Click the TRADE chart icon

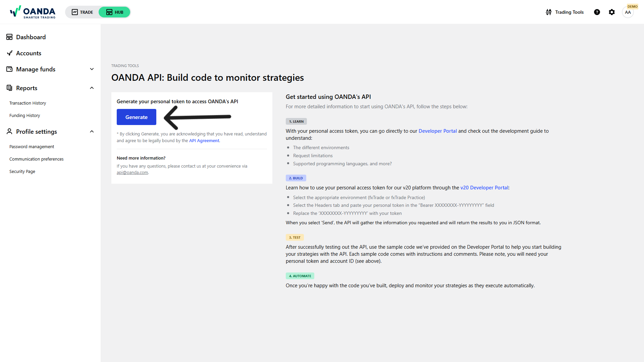click(x=75, y=12)
